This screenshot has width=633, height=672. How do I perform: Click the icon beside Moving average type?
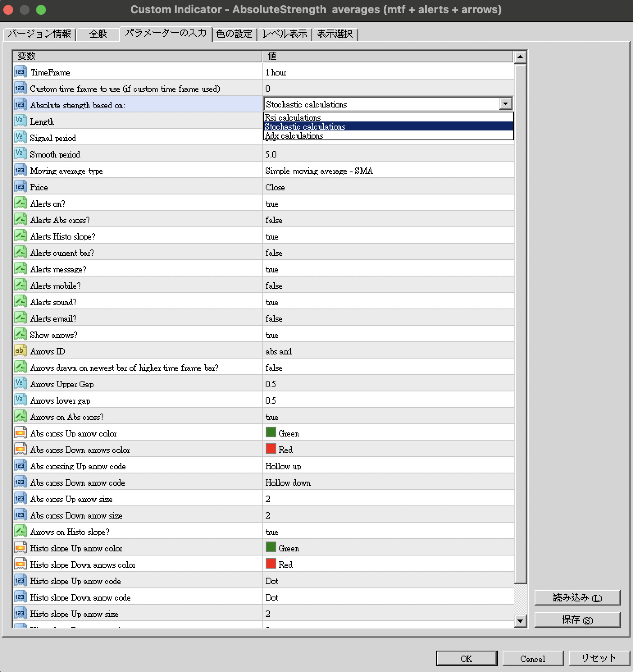click(20, 170)
